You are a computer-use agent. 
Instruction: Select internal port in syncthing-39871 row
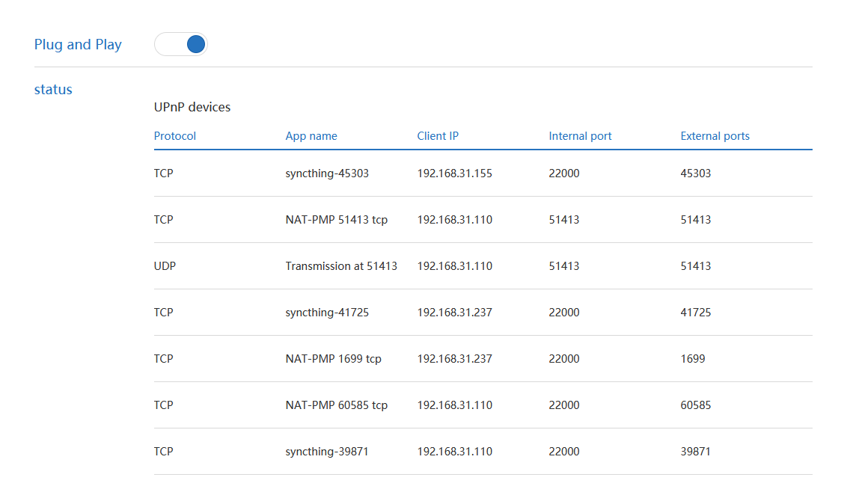(x=563, y=452)
